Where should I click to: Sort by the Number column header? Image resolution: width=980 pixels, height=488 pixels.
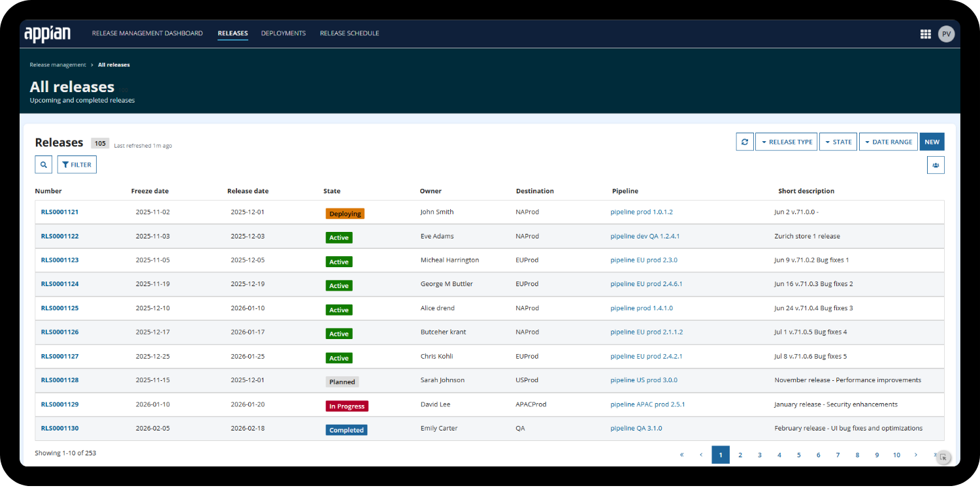pyautogui.click(x=48, y=191)
